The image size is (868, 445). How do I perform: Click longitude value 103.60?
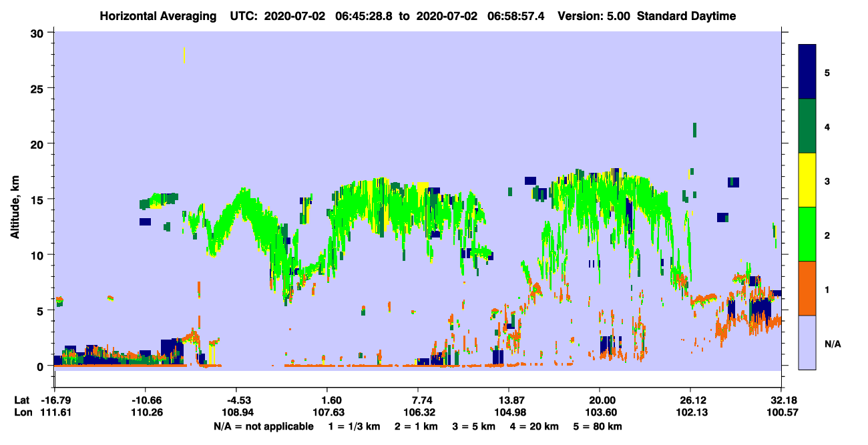(600, 412)
